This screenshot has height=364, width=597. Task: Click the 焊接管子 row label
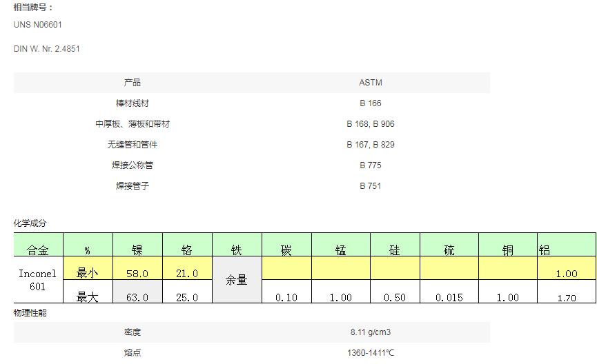[133, 185]
